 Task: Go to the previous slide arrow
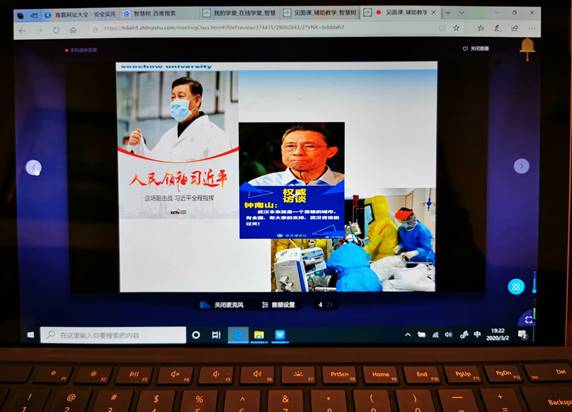coord(34,168)
